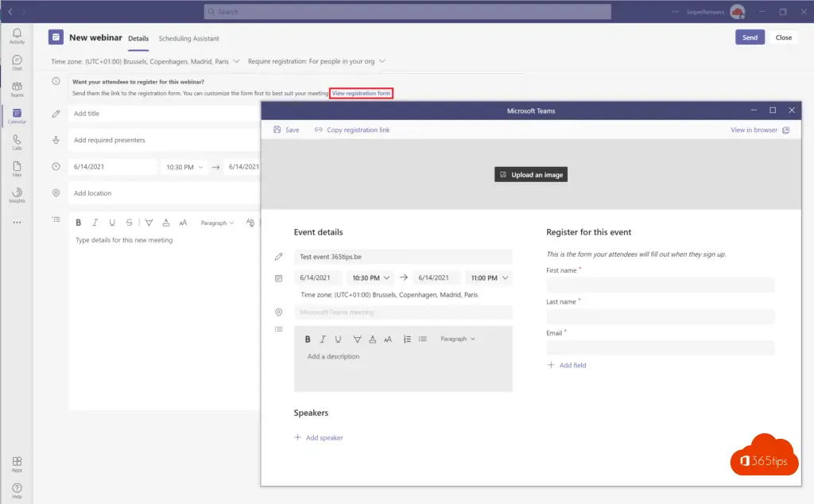Viewport: 814px width, 504px height.
Task: Open the webinar start time 10:30 PM dropdown
Action: coord(184,167)
